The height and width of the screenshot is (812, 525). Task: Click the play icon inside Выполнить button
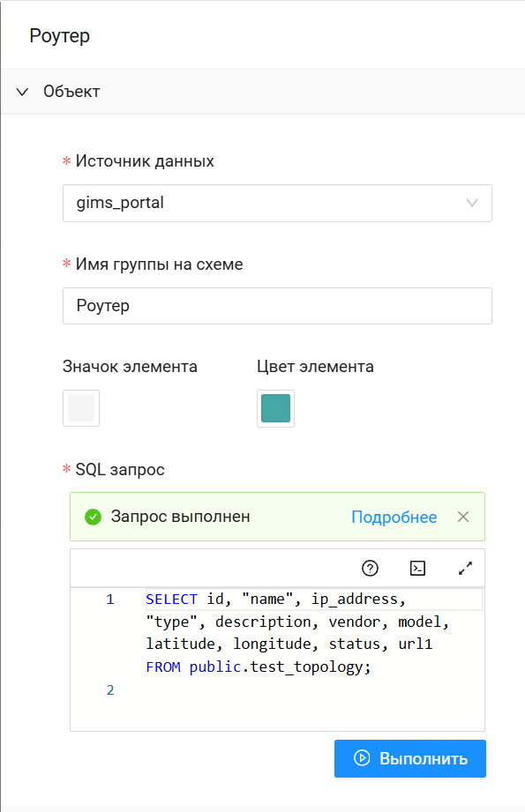361,758
